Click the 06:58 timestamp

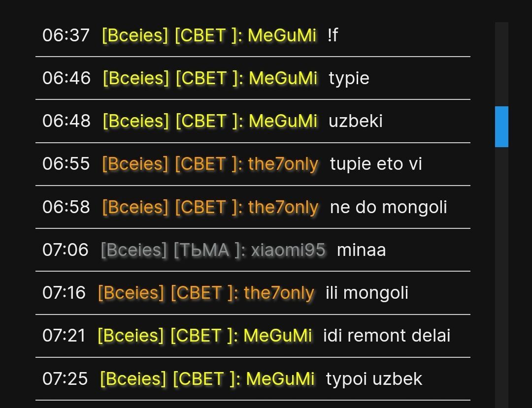pyautogui.click(x=66, y=207)
